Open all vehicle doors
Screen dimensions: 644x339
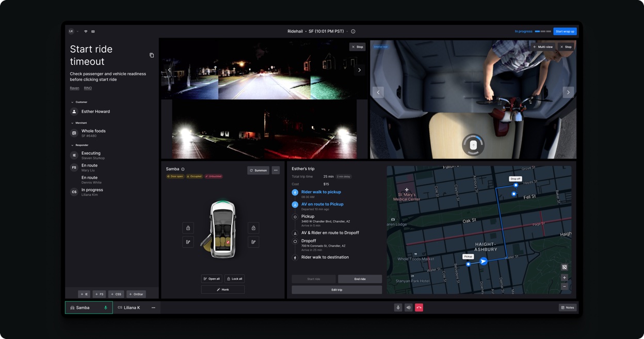tap(212, 279)
